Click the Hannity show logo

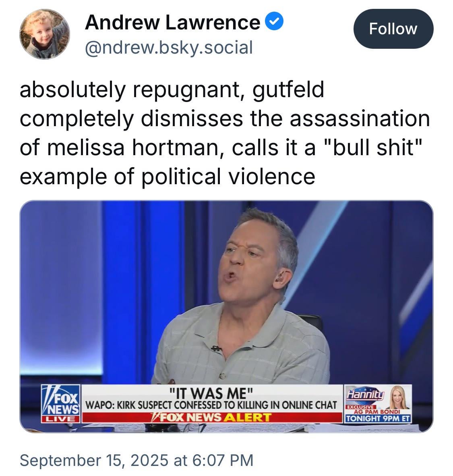pos(366,395)
